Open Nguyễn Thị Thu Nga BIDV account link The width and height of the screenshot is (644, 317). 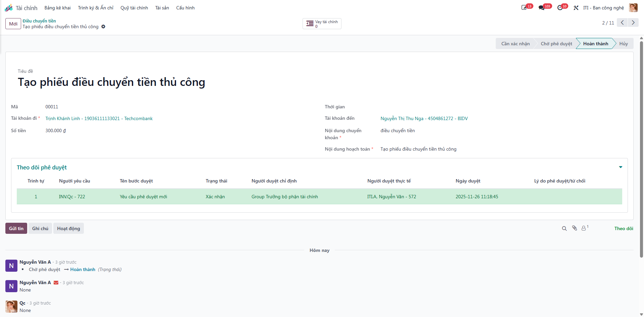click(424, 118)
